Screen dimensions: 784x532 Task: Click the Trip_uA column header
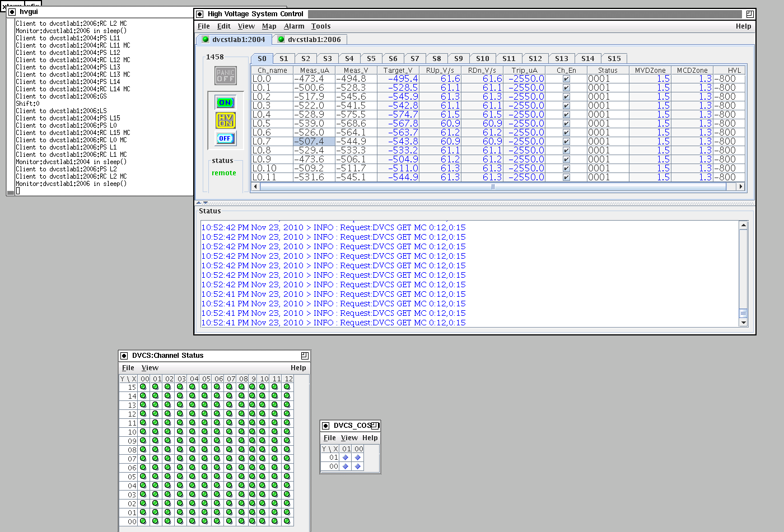(524, 70)
